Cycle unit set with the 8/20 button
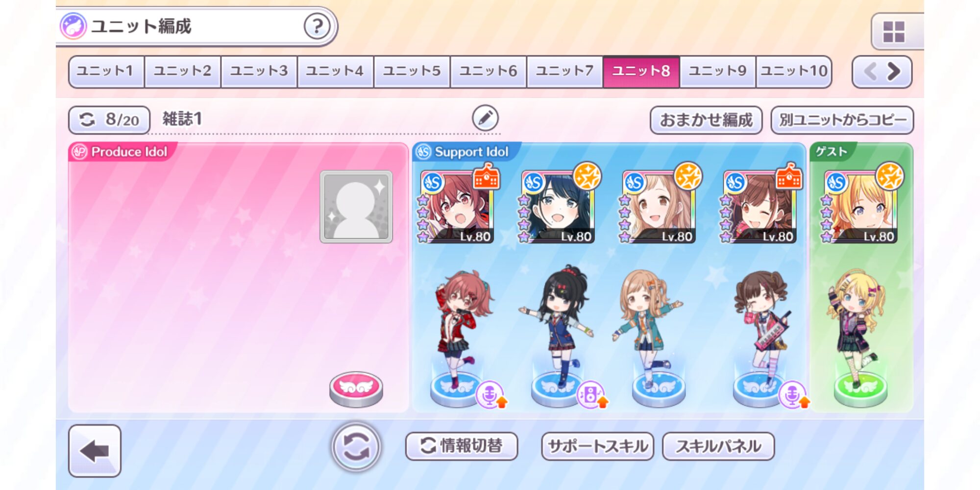This screenshot has width=980, height=490. pos(109,120)
